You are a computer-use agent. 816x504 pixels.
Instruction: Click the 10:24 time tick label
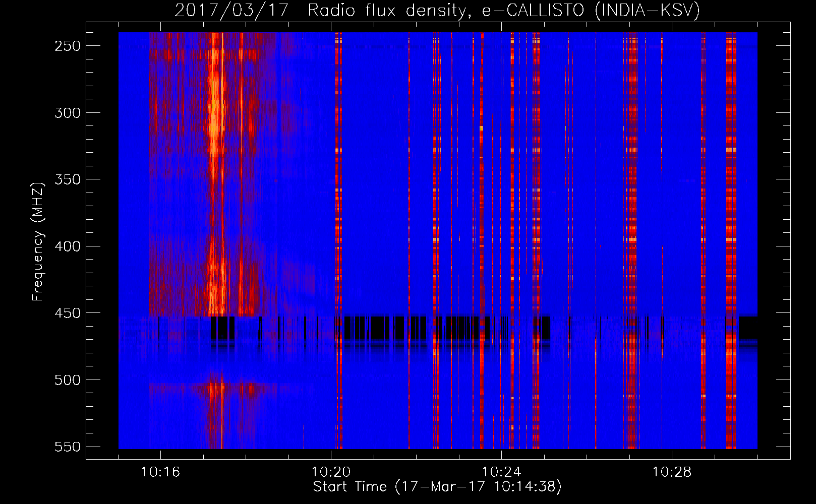(x=501, y=472)
